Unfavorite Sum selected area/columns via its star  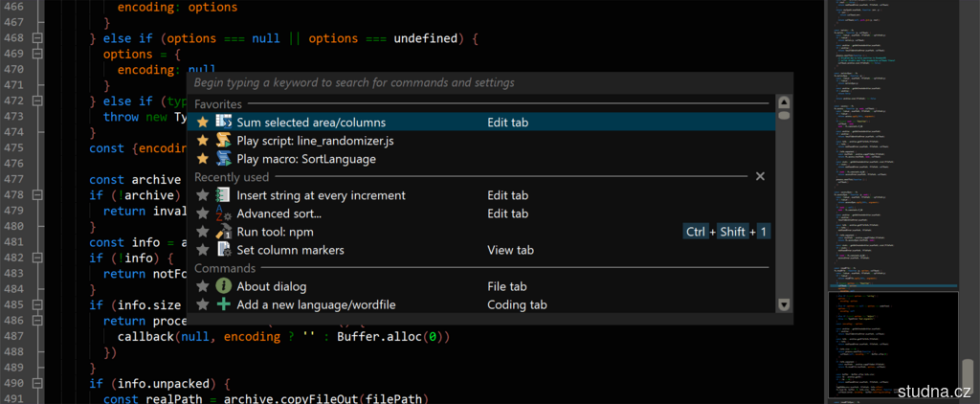pyautogui.click(x=202, y=123)
